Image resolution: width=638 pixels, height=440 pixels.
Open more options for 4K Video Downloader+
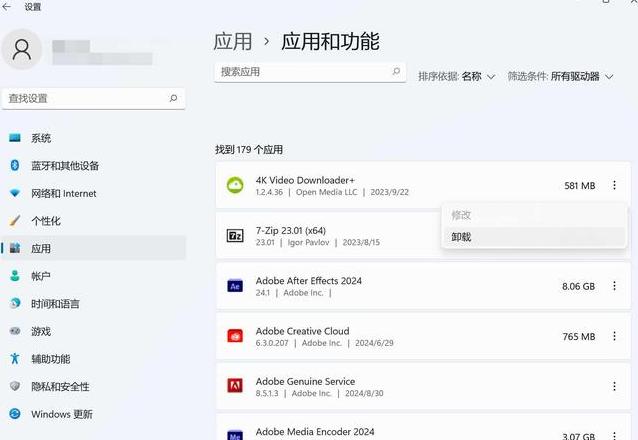(614, 185)
